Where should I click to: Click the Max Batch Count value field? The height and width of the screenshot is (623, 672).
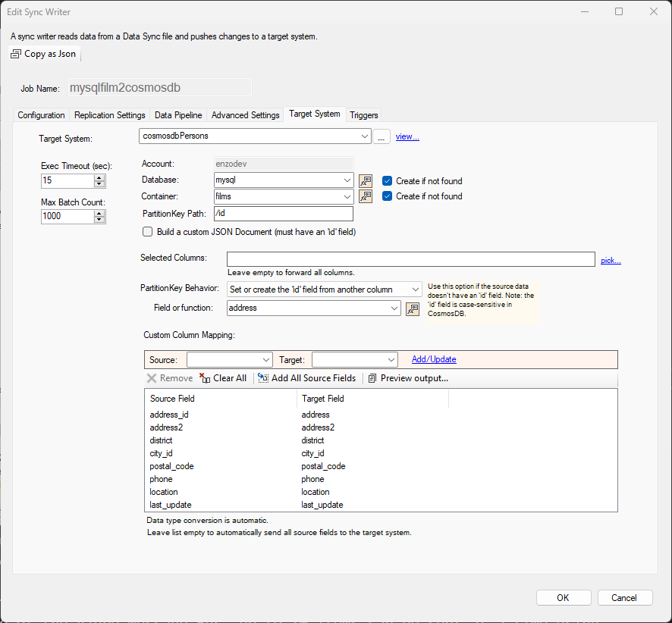point(68,217)
